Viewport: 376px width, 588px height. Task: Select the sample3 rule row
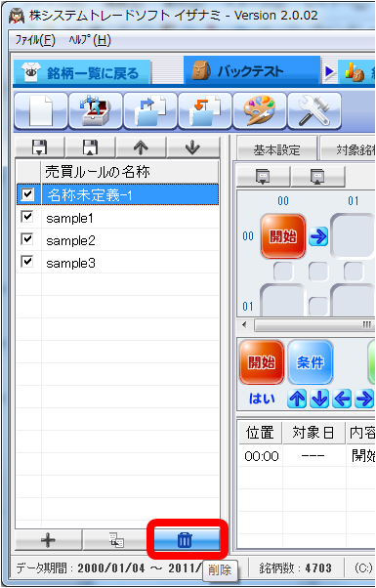click(x=118, y=263)
